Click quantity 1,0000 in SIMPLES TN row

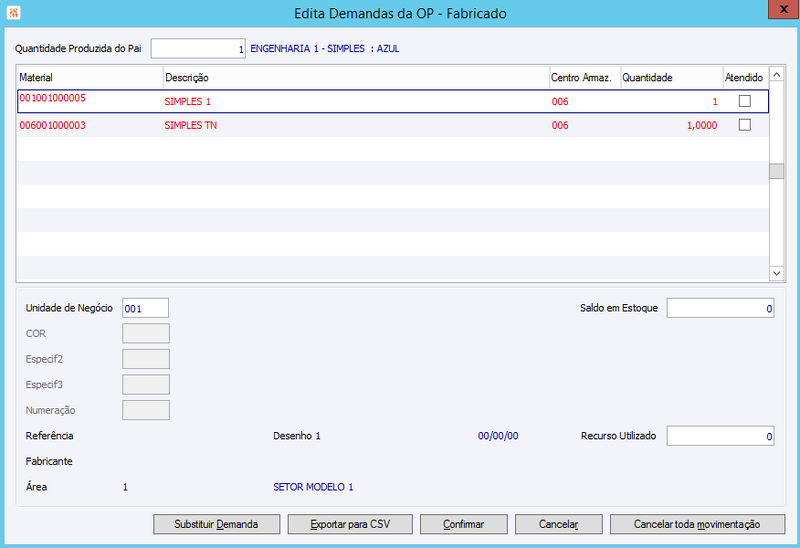point(702,125)
